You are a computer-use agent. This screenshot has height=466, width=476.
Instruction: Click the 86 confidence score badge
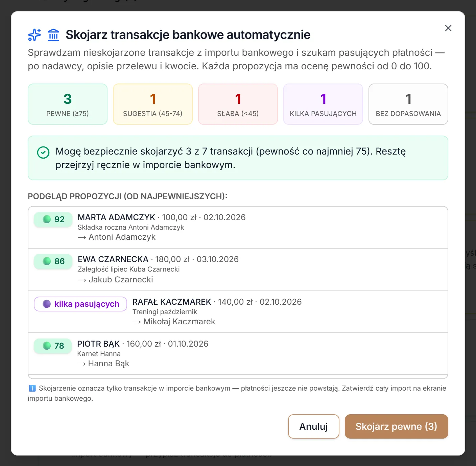(53, 261)
